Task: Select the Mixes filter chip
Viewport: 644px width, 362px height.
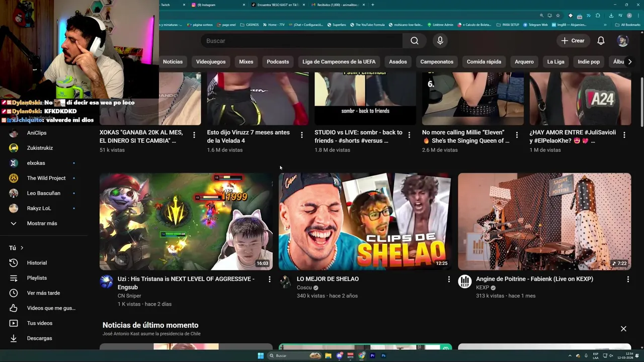Action: [x=246, y=62]
